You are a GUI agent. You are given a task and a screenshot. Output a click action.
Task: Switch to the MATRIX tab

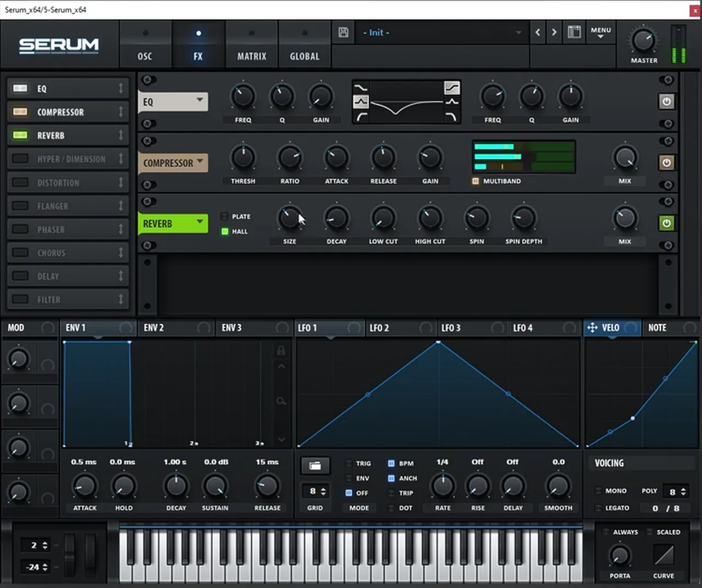252,45
